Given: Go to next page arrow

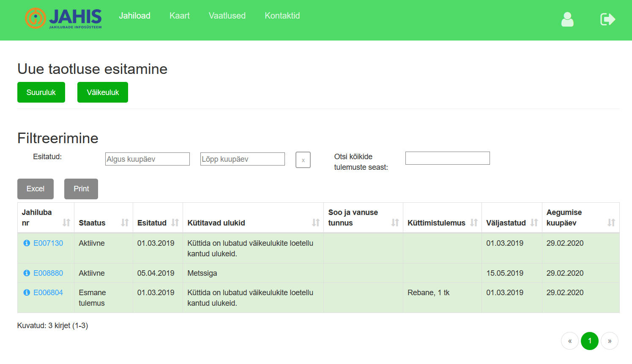Looking at the screenshot, I should pyautogui.click(x=609, y=341).
